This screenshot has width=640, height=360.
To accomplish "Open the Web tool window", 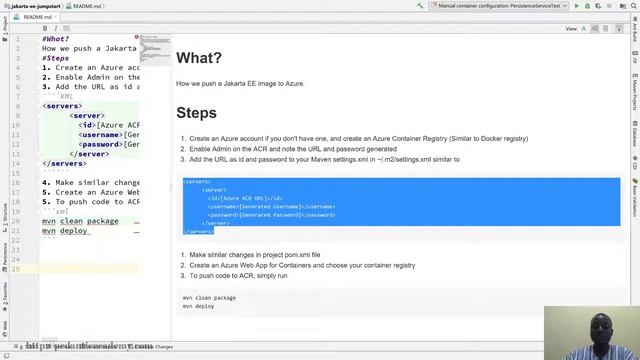I will click(4, 329).
